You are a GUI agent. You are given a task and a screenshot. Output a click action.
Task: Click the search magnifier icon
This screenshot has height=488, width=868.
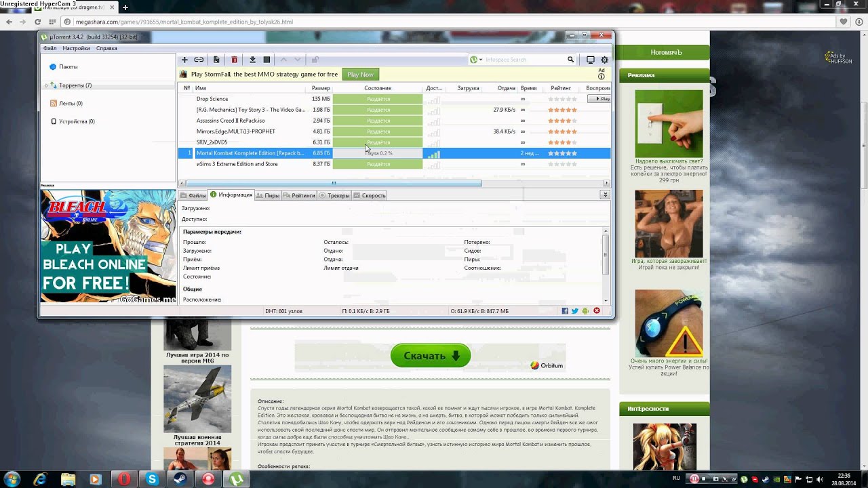coord(571,60)
